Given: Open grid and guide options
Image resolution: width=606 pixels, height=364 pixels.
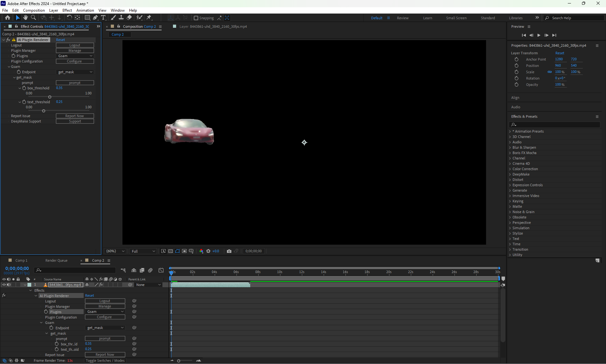Looking at the screenshot, I should click(x=191, y=251).
